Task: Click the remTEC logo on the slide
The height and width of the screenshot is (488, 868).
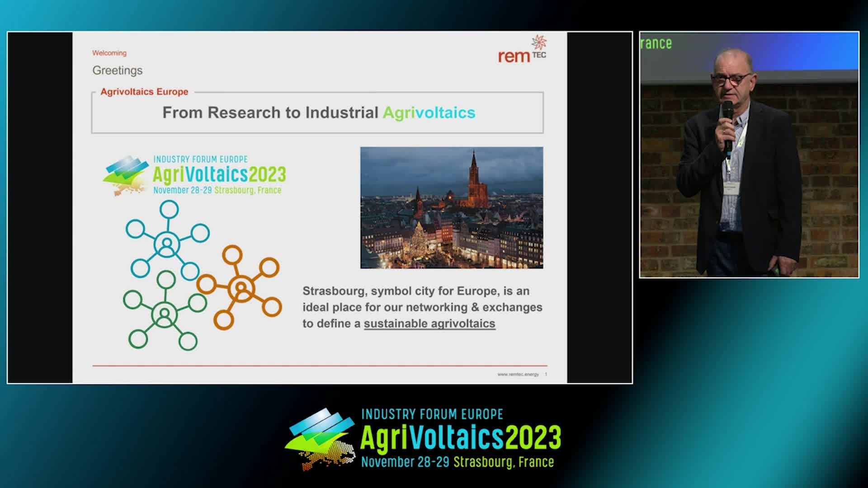Action: (522, 49)
